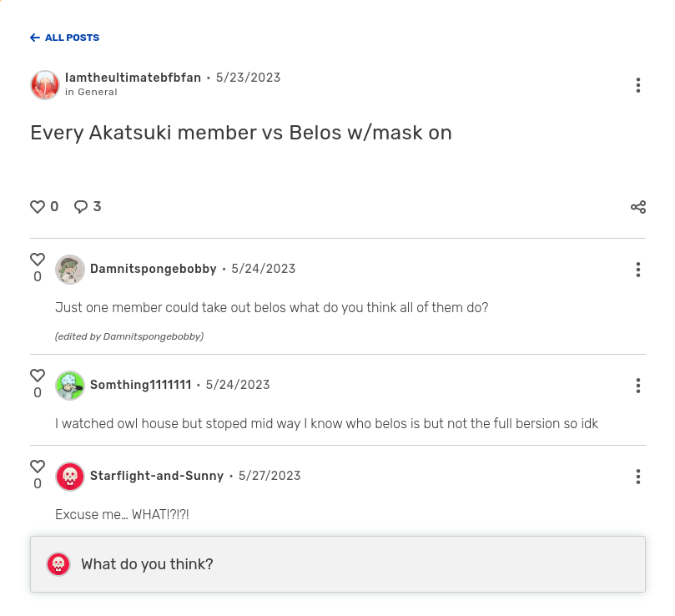Screen dimensions: 675x616
Task: Like Starflight-and-Sunny's comment via heart
Action: pos(38,467)
